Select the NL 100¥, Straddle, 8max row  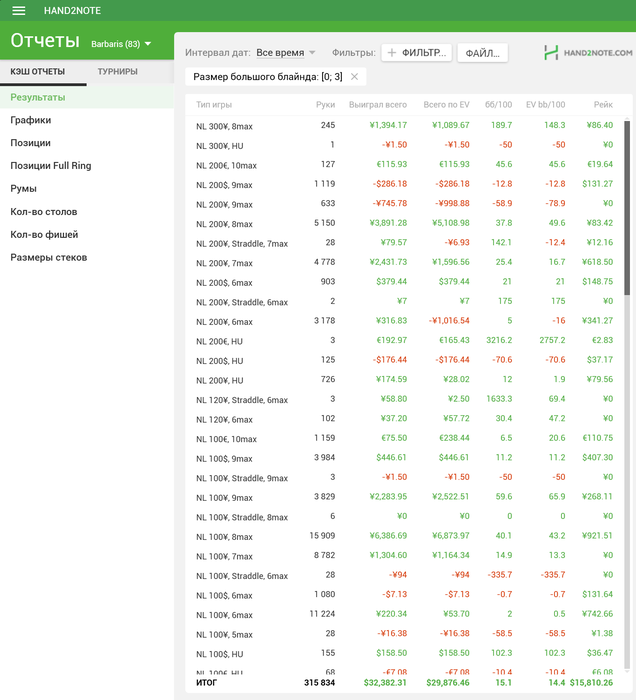click(404, 517)
